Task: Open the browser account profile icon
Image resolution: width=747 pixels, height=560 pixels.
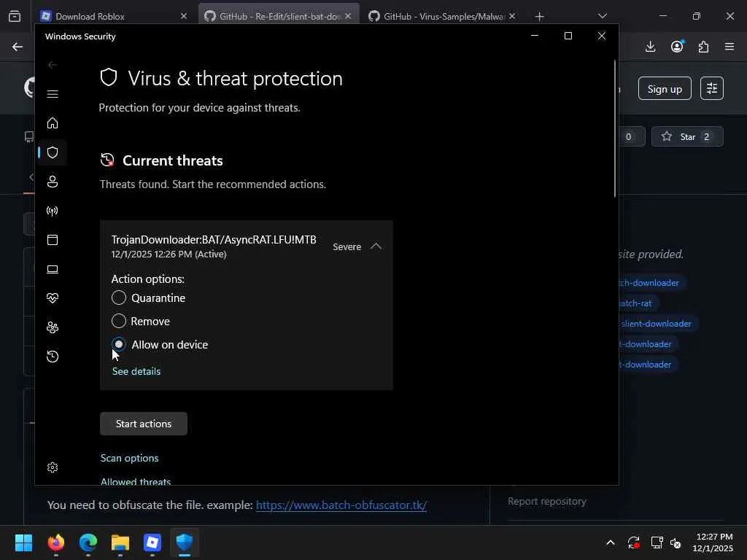Action: pos(677,47)
